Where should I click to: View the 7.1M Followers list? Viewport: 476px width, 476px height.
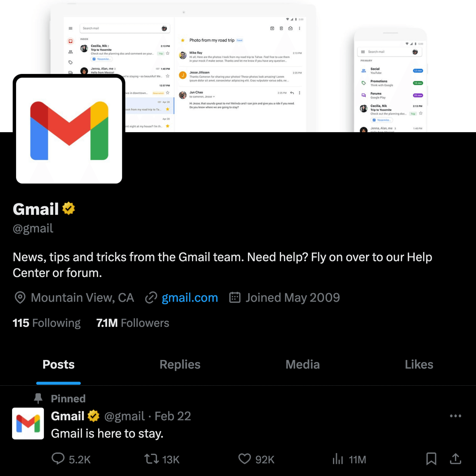point(133,323)
